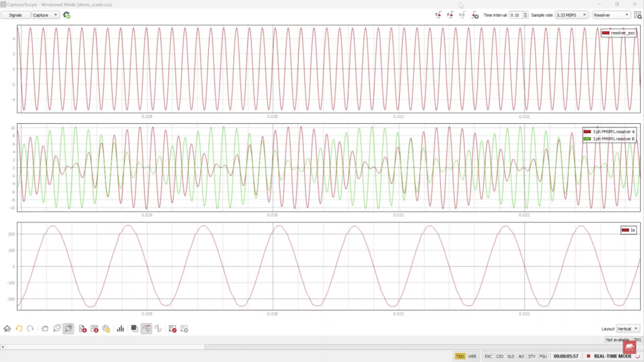Expand the Resolver preset dropdown

pos(611,15)
